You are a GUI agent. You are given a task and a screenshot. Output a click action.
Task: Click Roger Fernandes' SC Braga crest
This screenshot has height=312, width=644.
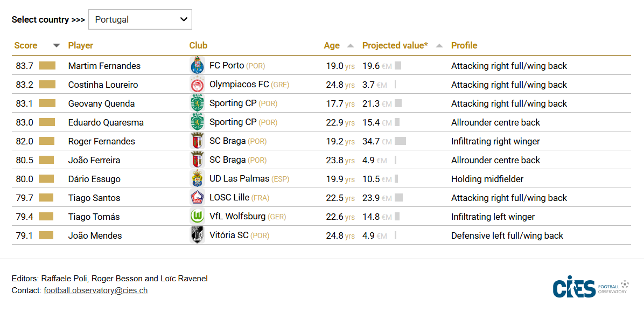pos(197,141)
